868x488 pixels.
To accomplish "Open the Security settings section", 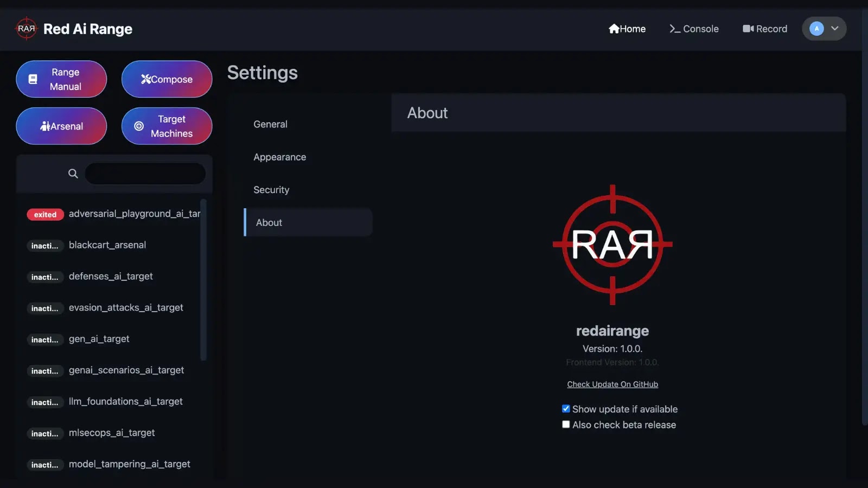I will pos(271,189).
